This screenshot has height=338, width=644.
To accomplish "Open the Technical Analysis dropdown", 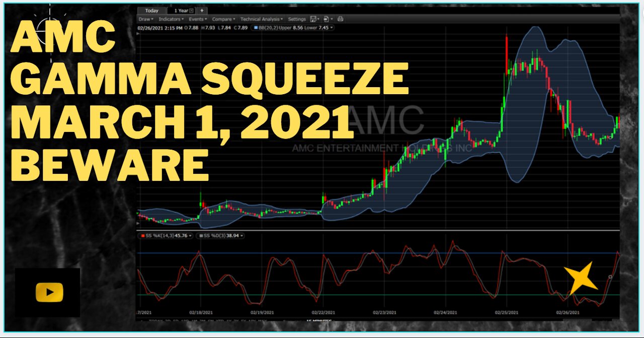I will coord(262,19).
